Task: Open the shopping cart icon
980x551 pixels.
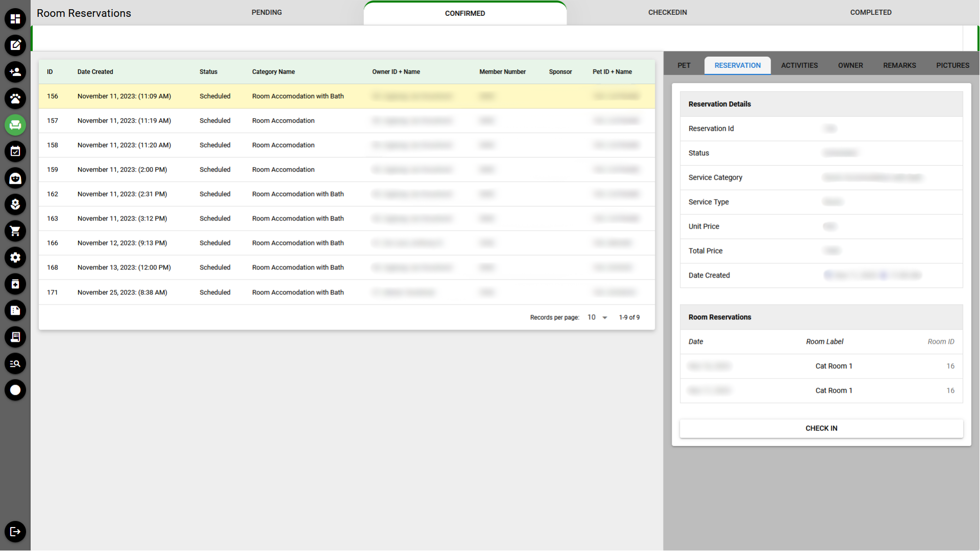Action: pos(15,231)
